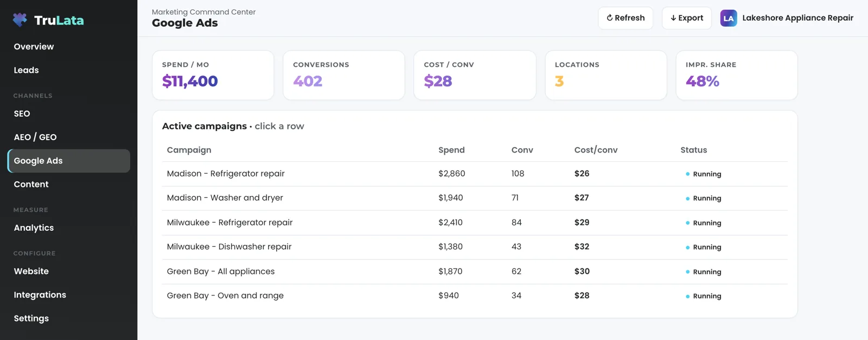This screenshot has width=868, height=340.
Task: Click the 84 conversions cell
Action: click(516, 222)
